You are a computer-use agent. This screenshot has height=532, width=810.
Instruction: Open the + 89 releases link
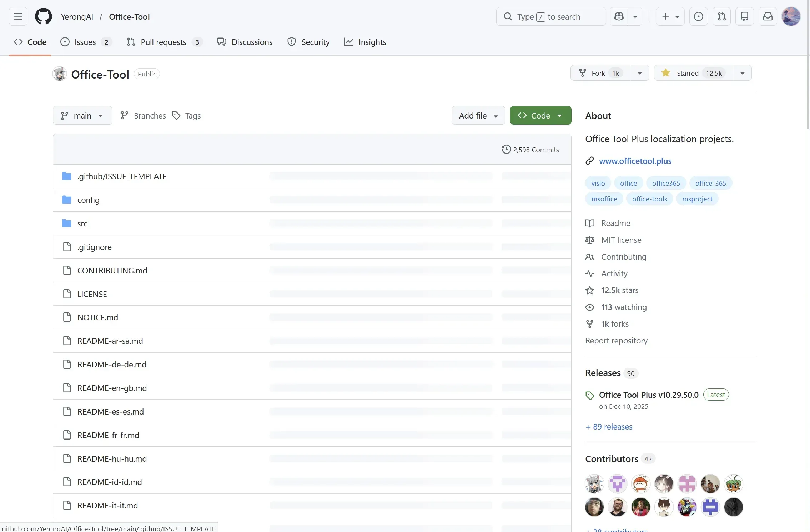tap(609, 427)
